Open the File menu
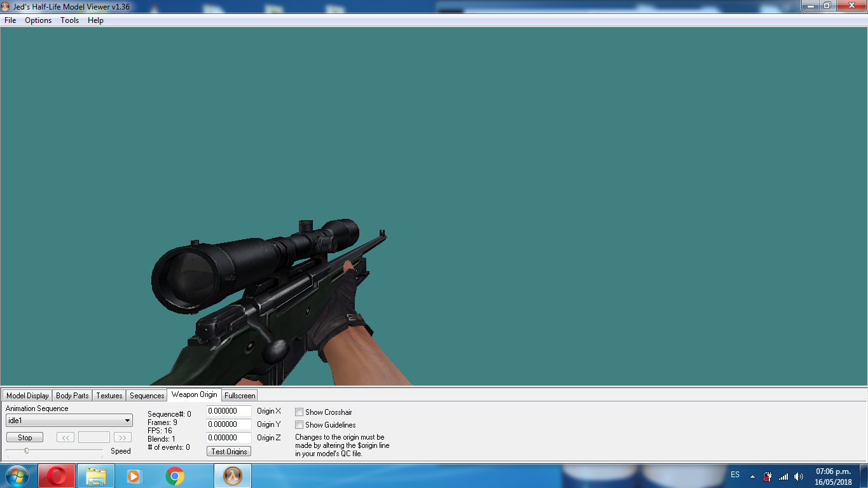Screen dimensions: 868x488 10,20
